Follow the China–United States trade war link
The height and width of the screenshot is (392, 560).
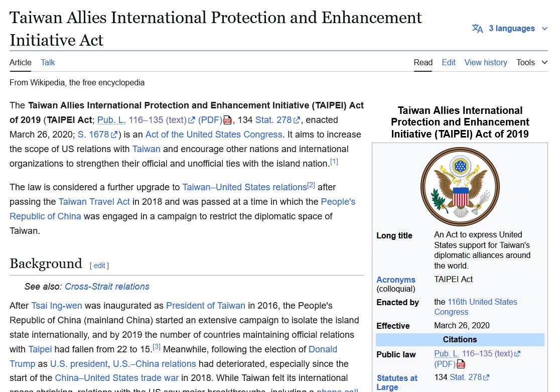pyautogui.click(x=117, y=378)
